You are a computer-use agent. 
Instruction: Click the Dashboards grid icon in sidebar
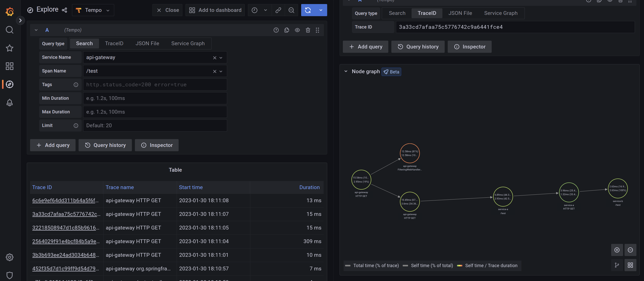tap(10, 66)
